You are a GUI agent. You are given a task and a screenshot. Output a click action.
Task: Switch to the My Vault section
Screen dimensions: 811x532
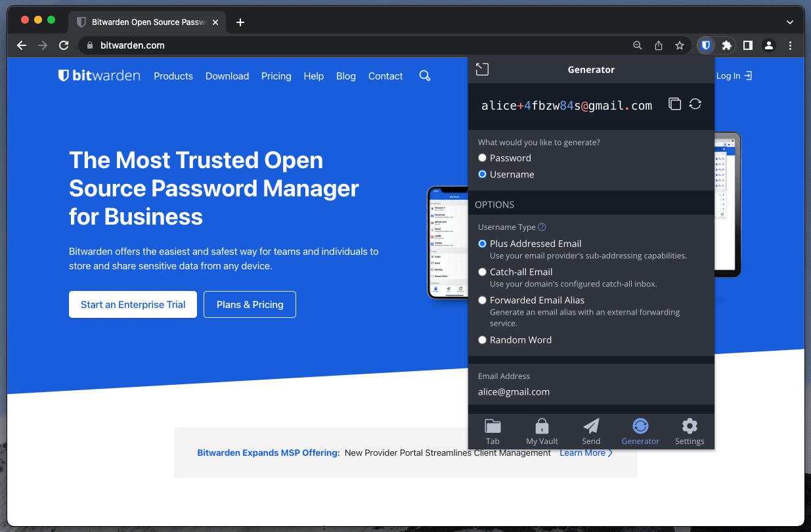(542, 432)
